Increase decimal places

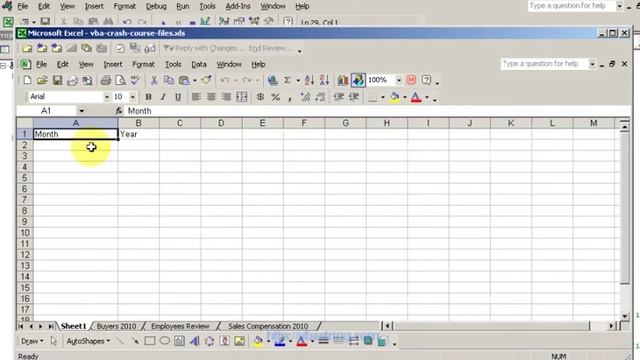click(305, 97)
